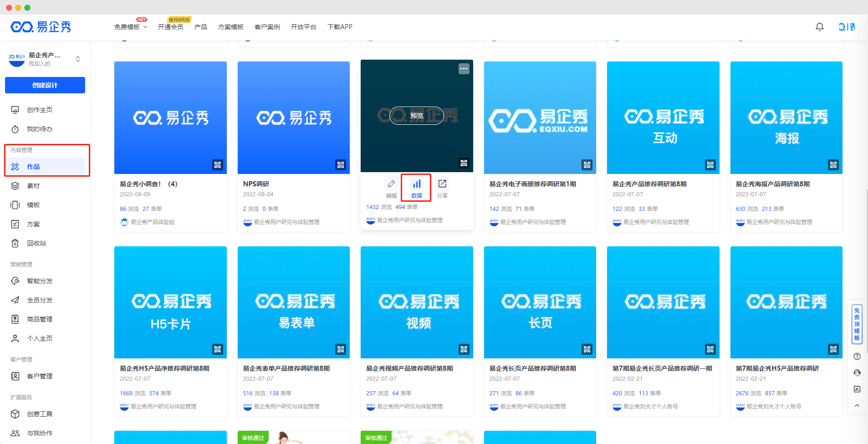The height and width of the screenshot is (444, 868).
Task: Open QR code of 易企秀产品推荐调研第8期
Action: click(x=710, y=165)
